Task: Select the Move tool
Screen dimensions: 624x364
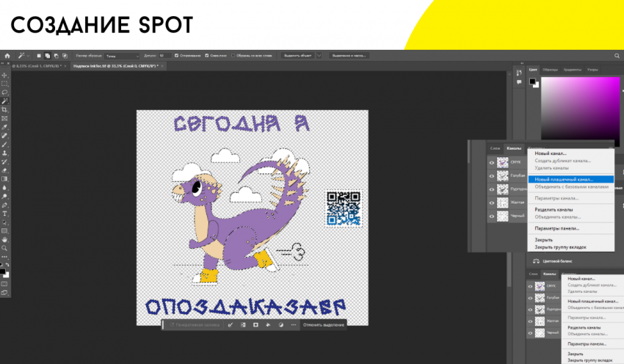Action: [x=4, y=75]
